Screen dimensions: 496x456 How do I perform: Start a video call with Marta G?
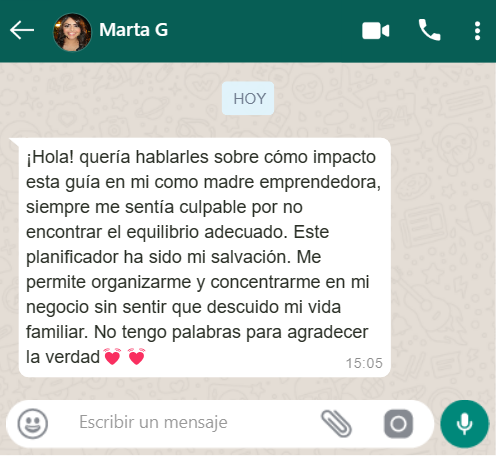[376, 31]
